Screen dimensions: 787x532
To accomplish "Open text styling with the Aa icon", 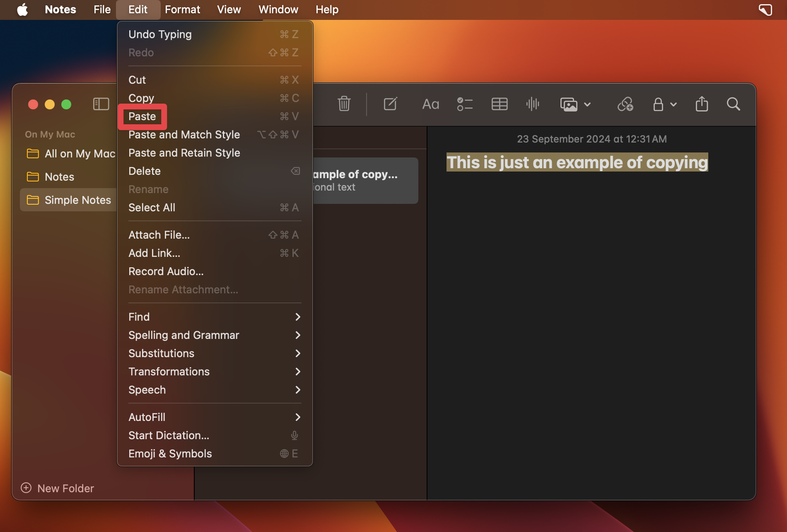I will (430, 104).
